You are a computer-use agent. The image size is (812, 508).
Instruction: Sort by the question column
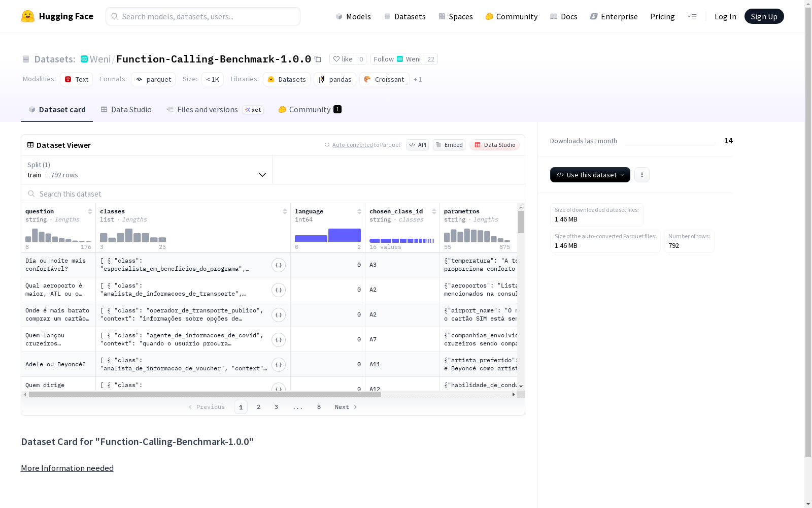pyautogui.click(x=90, y=211)
